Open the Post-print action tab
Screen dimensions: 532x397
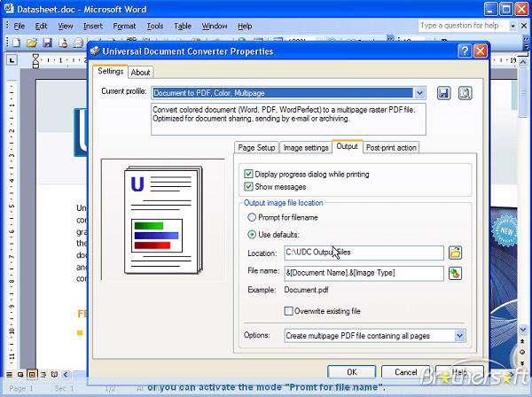click(x=391, y=148)
